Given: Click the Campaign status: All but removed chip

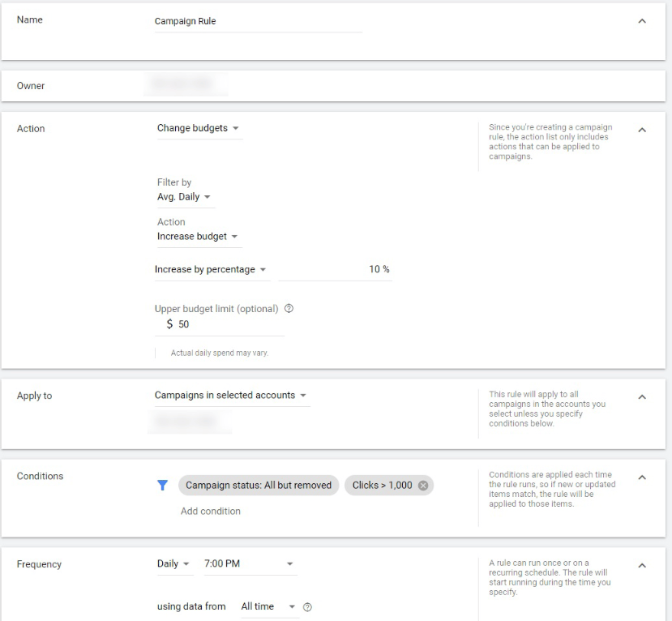Looking at the screenshot, I should click(259, 486).
